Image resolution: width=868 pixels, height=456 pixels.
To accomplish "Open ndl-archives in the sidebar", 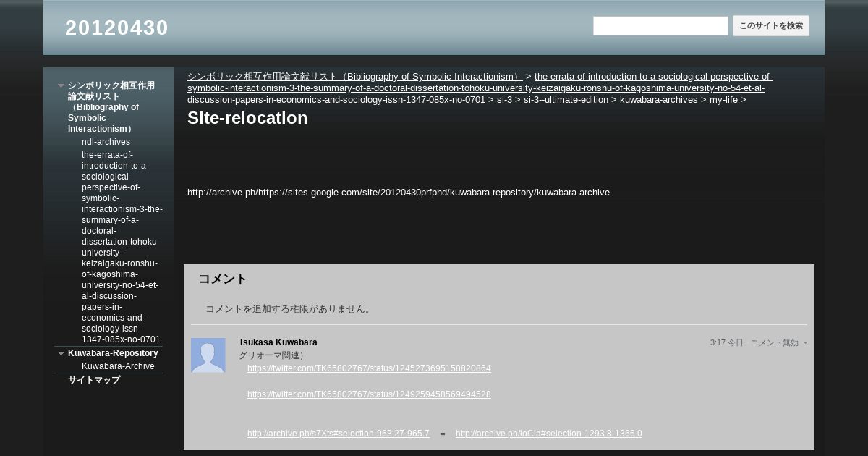I will (x=106, y=142).
